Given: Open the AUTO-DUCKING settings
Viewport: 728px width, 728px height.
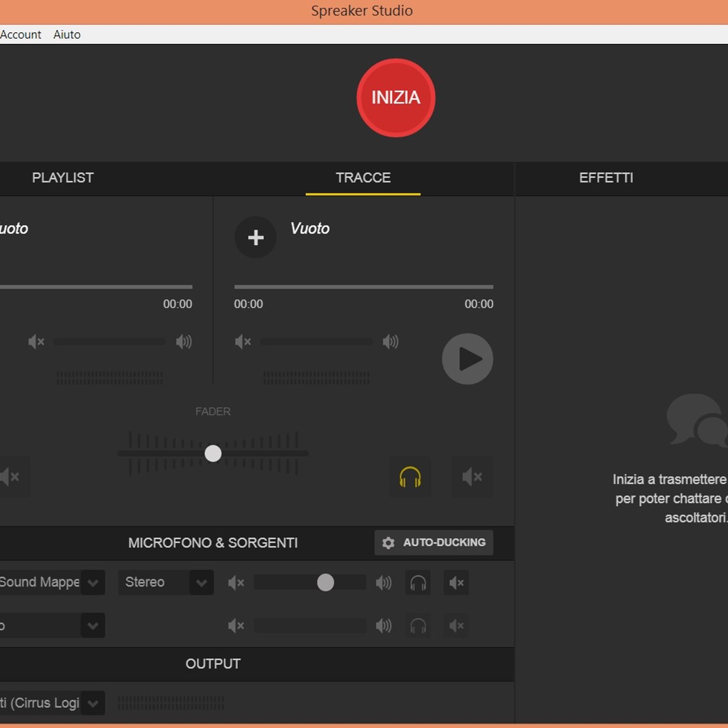Looking at the screenshot, I should point(434,542).
